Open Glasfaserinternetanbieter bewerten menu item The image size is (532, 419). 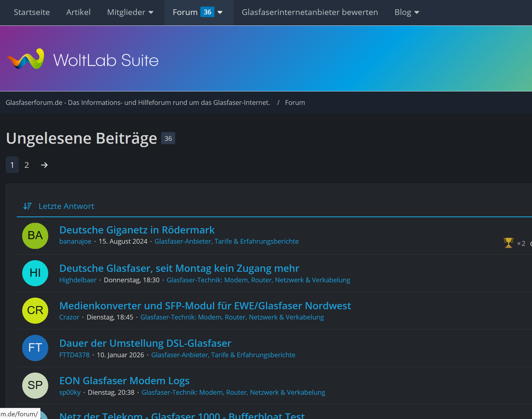tap(310, 12)
